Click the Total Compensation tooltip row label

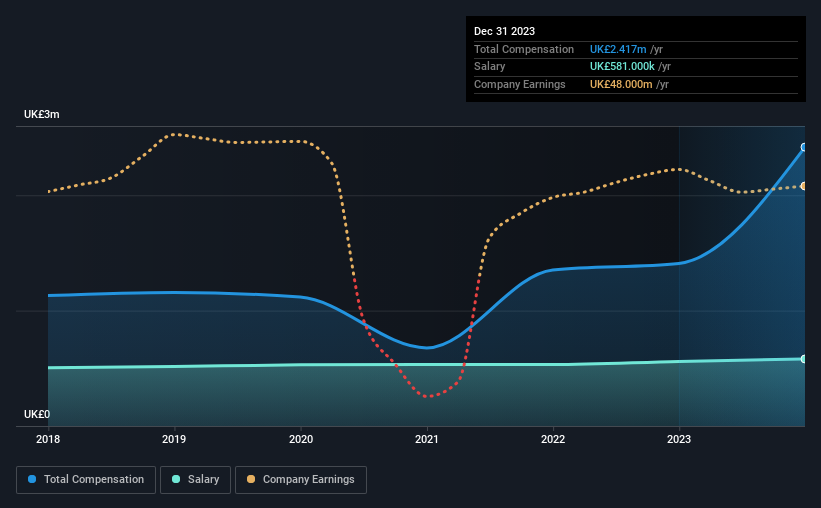click(x=524, y=49)
